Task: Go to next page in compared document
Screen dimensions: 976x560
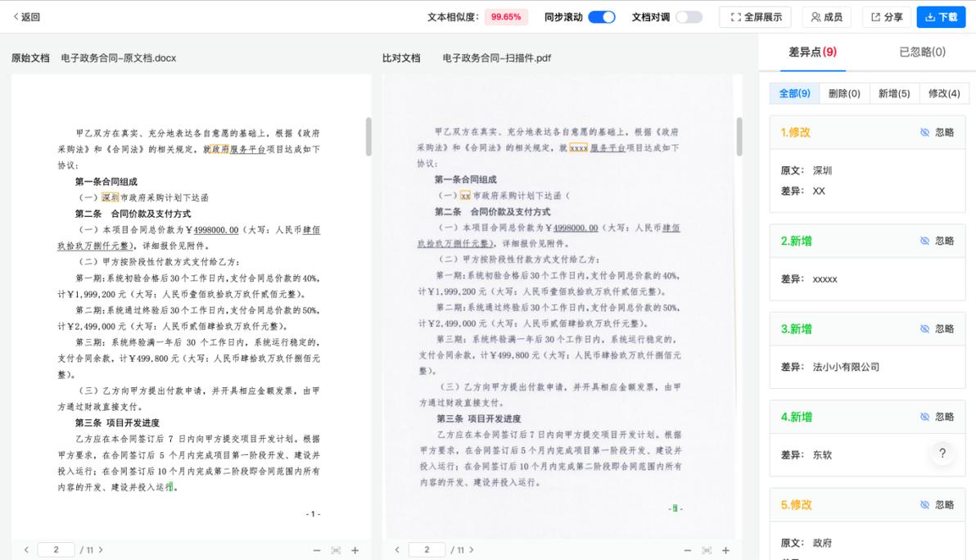Action: (x=472, y=550)
